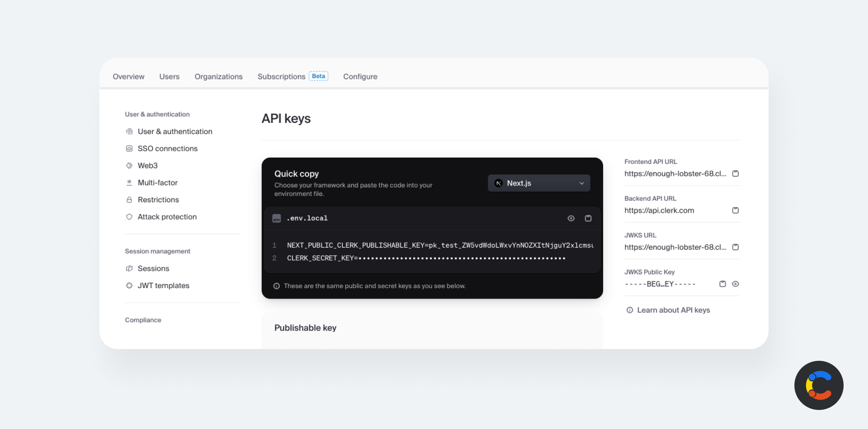Click the framework dropdown chevron arrow
This screenshot has width=868, height=429.
click(581, 183)
